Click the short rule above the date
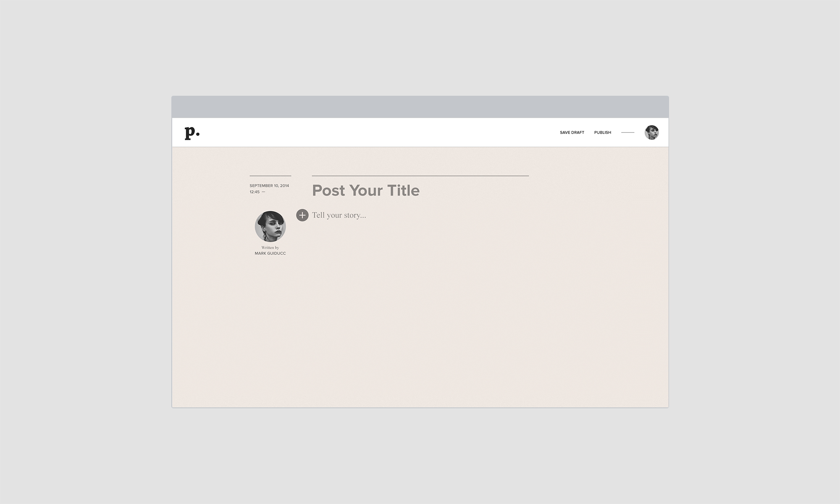 [x=270, y=176]
